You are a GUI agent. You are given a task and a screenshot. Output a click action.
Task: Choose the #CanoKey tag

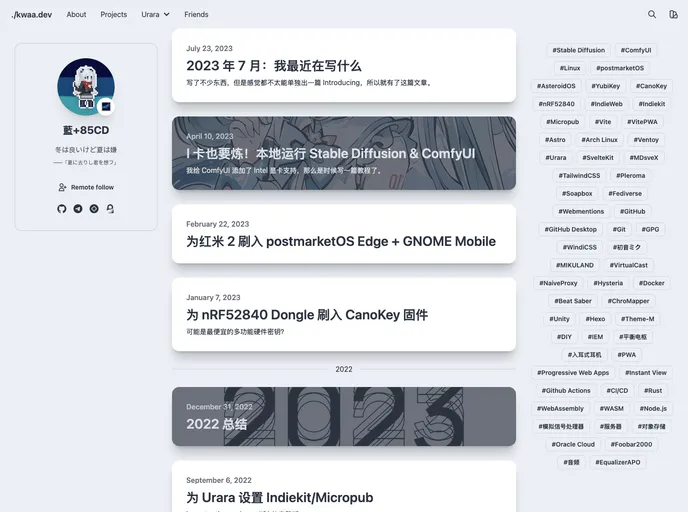coord(651,86)
